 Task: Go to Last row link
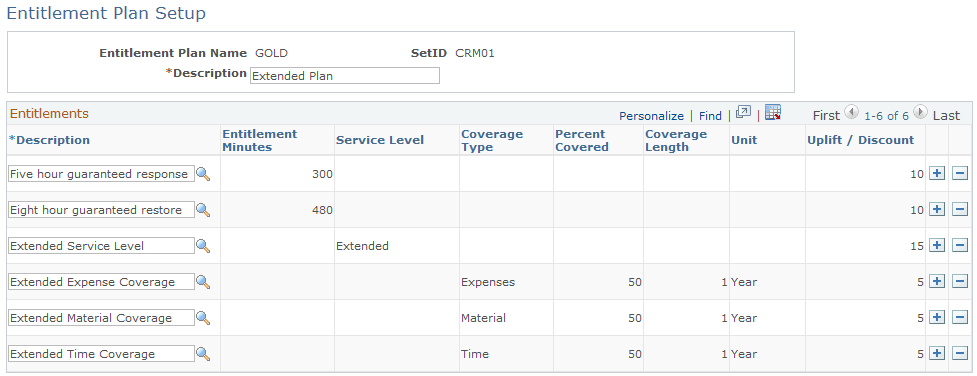pos(946,115)
